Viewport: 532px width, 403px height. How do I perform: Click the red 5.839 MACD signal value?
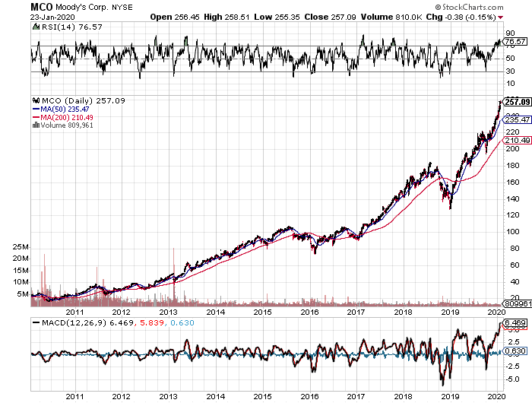(152, 322)
